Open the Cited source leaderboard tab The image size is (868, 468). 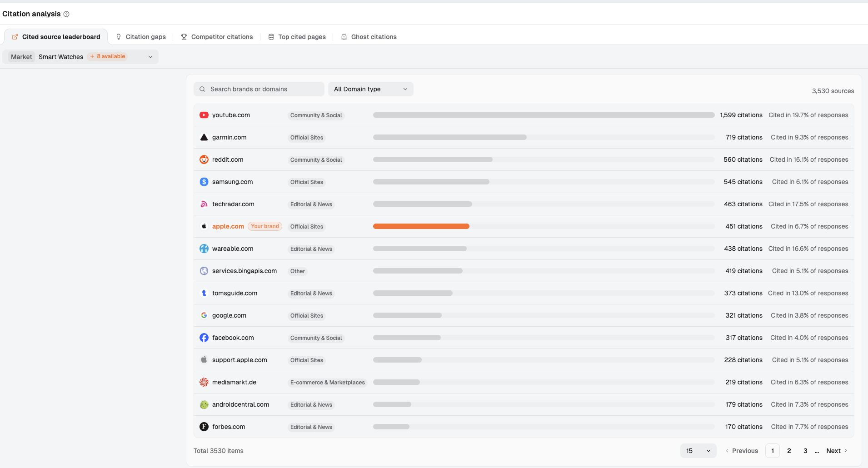point(56,37)
